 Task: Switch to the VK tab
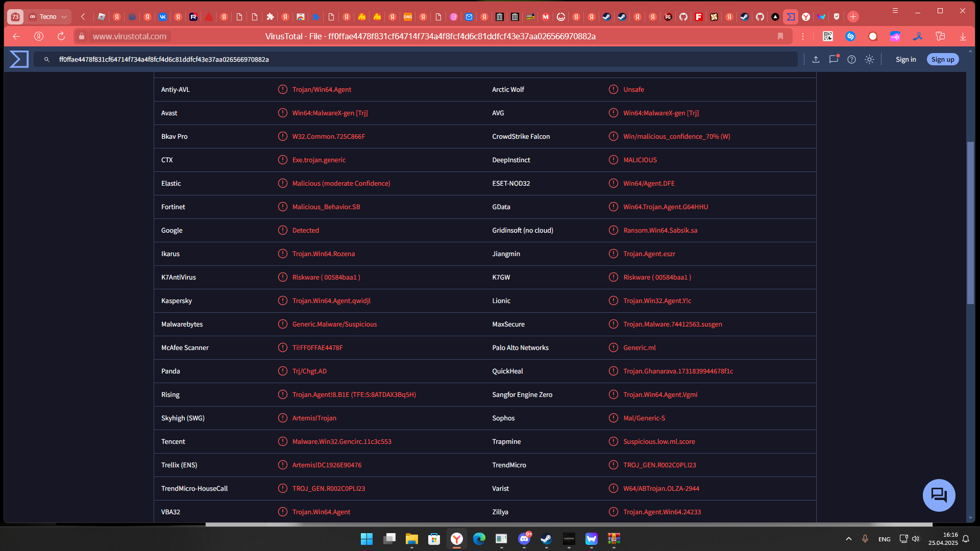pos(163,17)
